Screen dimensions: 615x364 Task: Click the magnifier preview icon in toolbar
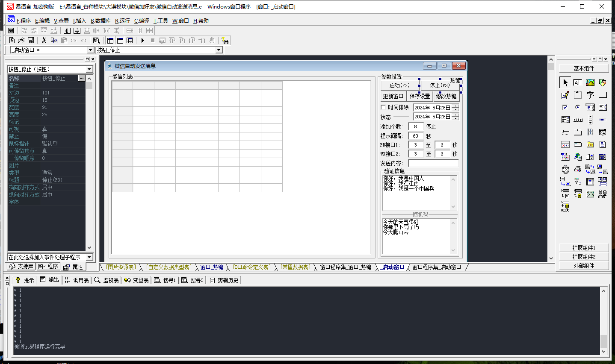coord(97,40)
